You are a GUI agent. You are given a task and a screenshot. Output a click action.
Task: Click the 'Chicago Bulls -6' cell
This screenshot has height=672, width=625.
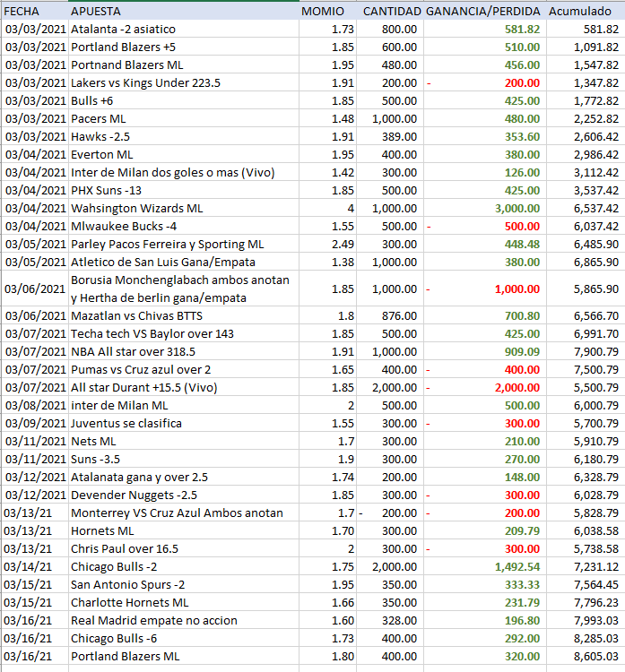point(184,638)
